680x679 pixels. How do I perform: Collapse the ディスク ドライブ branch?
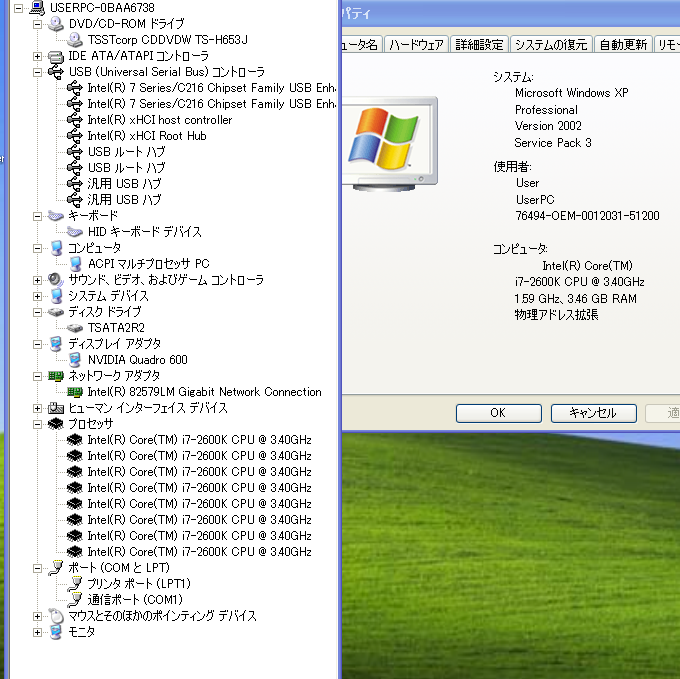[x=37, y=312]
